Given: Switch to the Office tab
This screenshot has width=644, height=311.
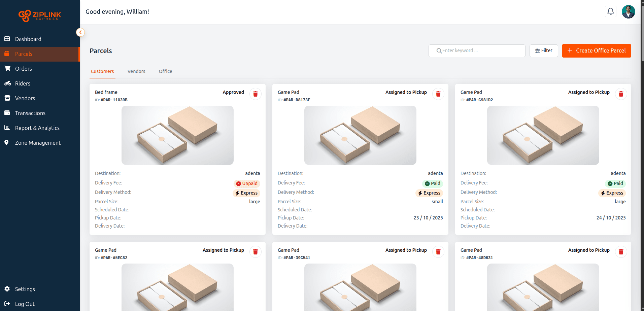Looking at the screenshot, I should [165, 71].
